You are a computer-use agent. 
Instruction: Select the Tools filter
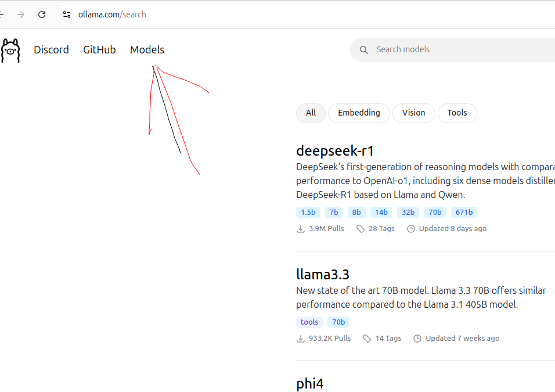(x=457, y=113)
